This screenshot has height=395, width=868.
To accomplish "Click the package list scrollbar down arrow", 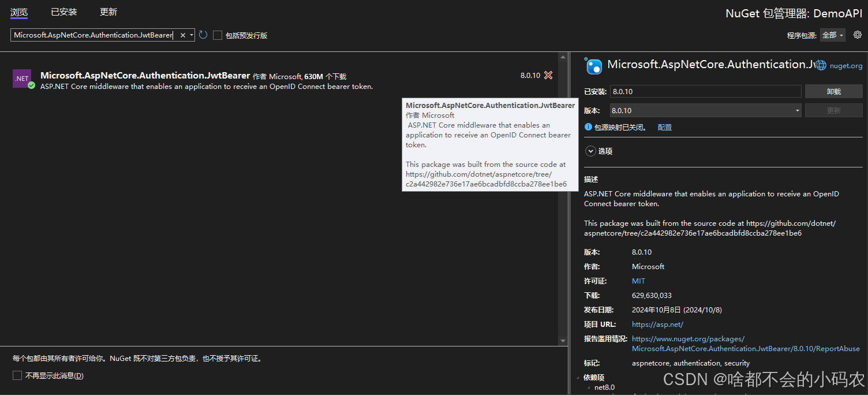I will coord(563,341).
